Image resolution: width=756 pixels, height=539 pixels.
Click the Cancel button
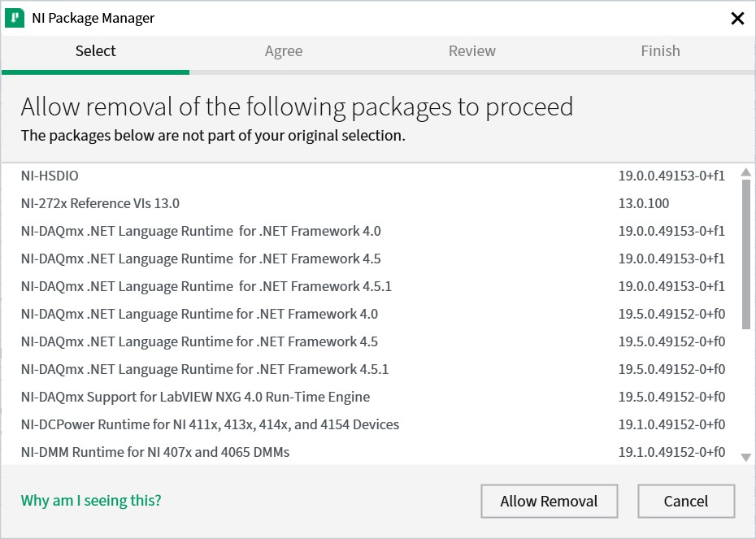click(x=686, y=501)
